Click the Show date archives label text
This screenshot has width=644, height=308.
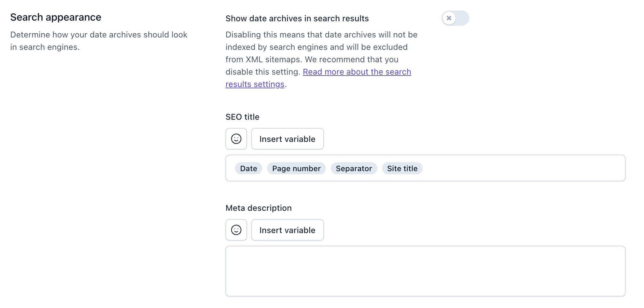tap(297, 18)
